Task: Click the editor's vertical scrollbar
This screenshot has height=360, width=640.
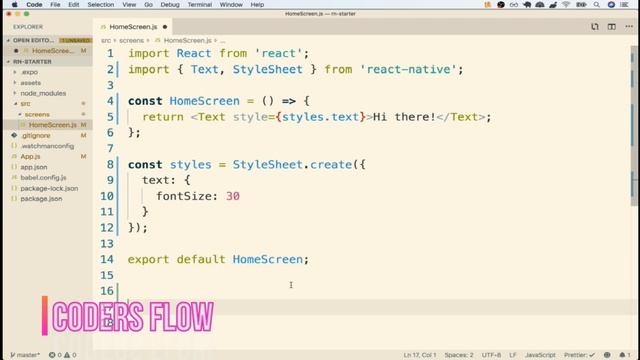Action: point(633,127)
